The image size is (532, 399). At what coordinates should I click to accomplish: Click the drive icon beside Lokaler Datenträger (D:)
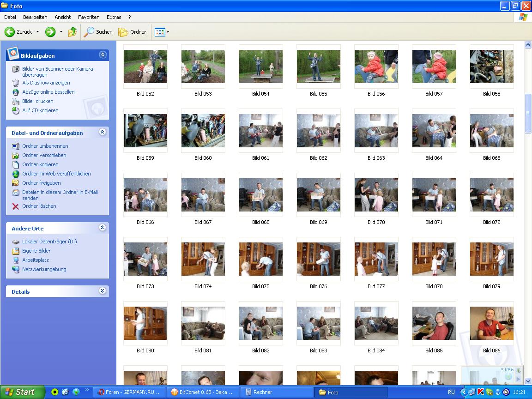[16, 242]
